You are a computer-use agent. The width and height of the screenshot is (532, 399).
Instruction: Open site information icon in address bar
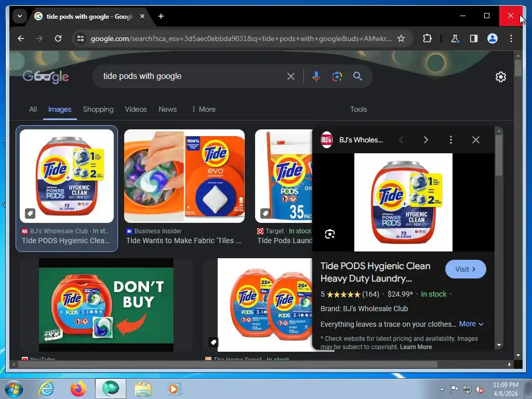81,38
